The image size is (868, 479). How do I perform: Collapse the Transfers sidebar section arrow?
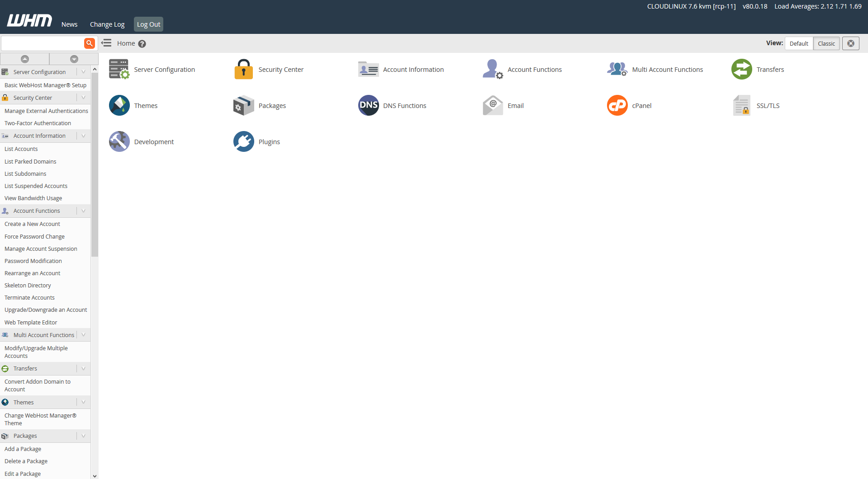(83, 369)
